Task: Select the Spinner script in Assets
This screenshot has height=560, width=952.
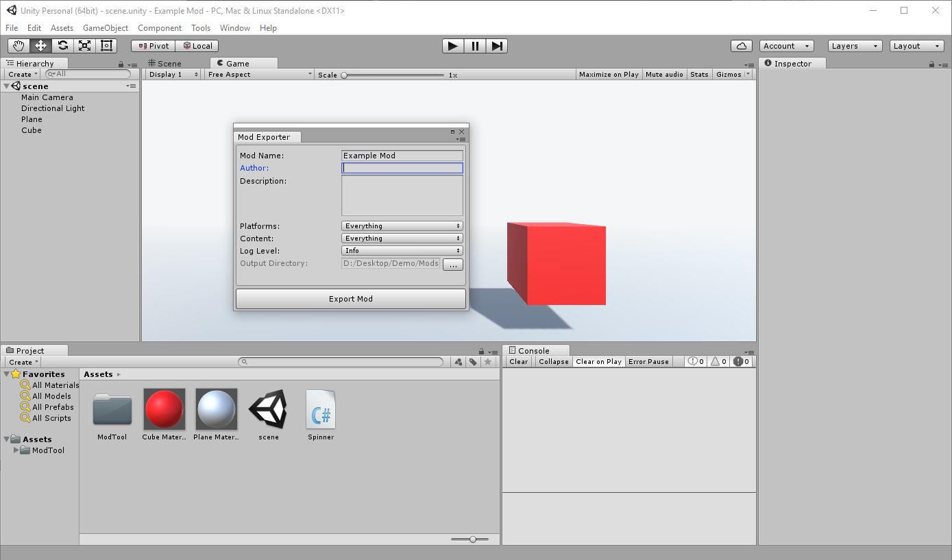Action: pyautogui.click(x=320, y=409)
